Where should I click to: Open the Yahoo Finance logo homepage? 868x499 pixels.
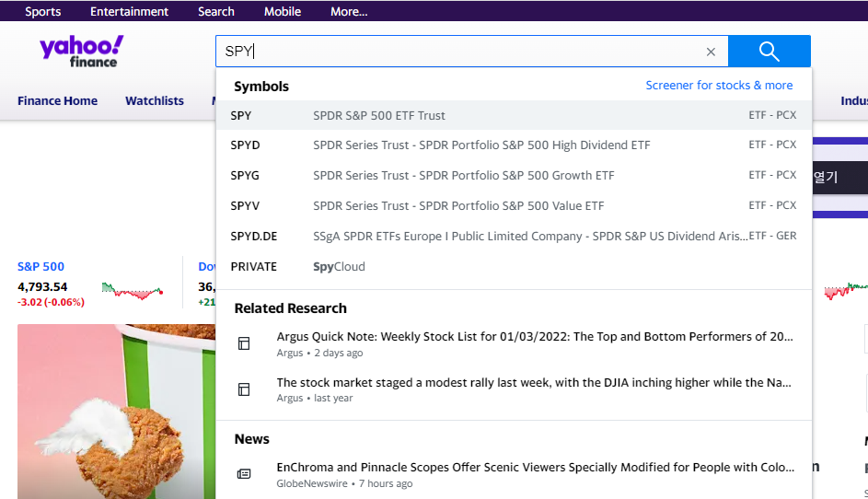point(81,51)
